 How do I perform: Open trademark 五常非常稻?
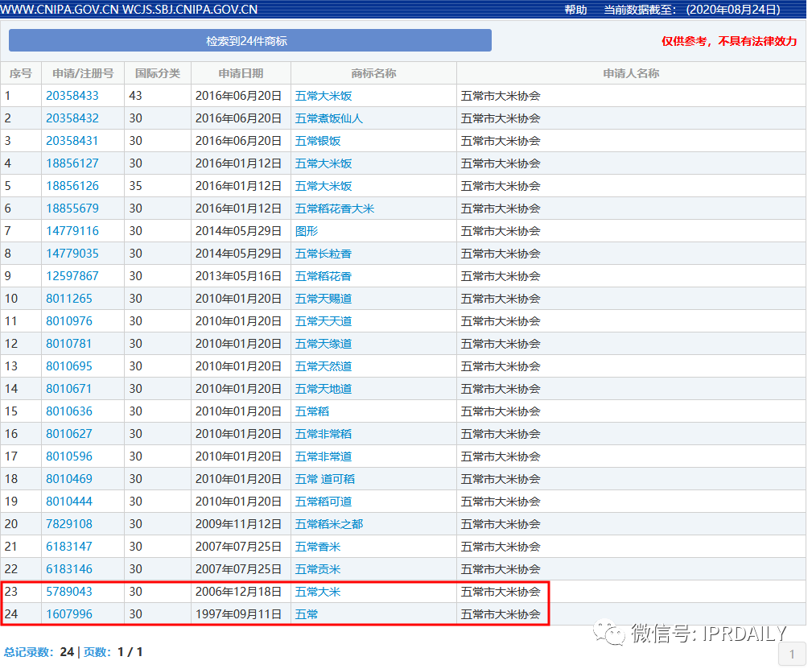(324, 434)
